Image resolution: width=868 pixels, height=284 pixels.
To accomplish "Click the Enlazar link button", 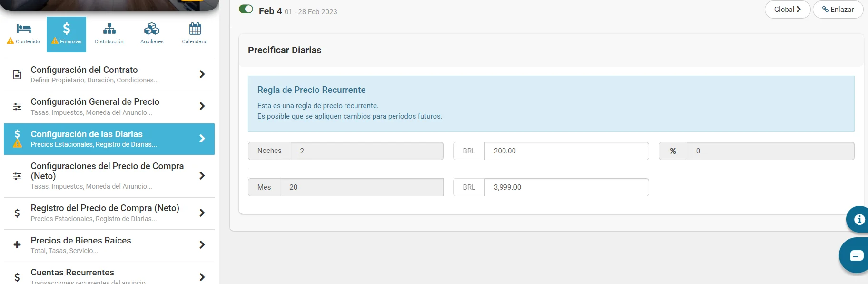I will pos(838,10).
